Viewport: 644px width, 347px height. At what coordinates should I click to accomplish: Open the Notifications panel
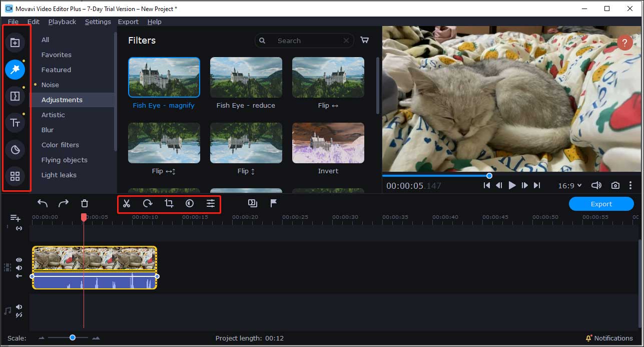pos(609,338)
